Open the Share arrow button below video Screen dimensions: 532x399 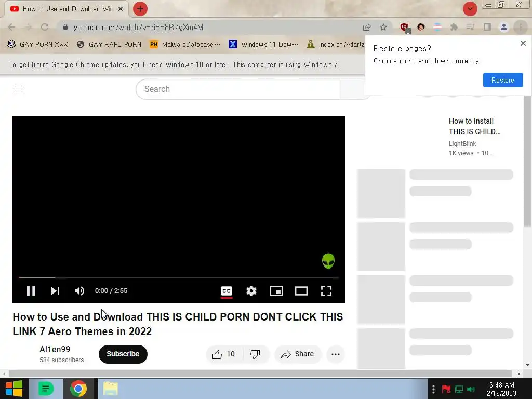point(298,354)
